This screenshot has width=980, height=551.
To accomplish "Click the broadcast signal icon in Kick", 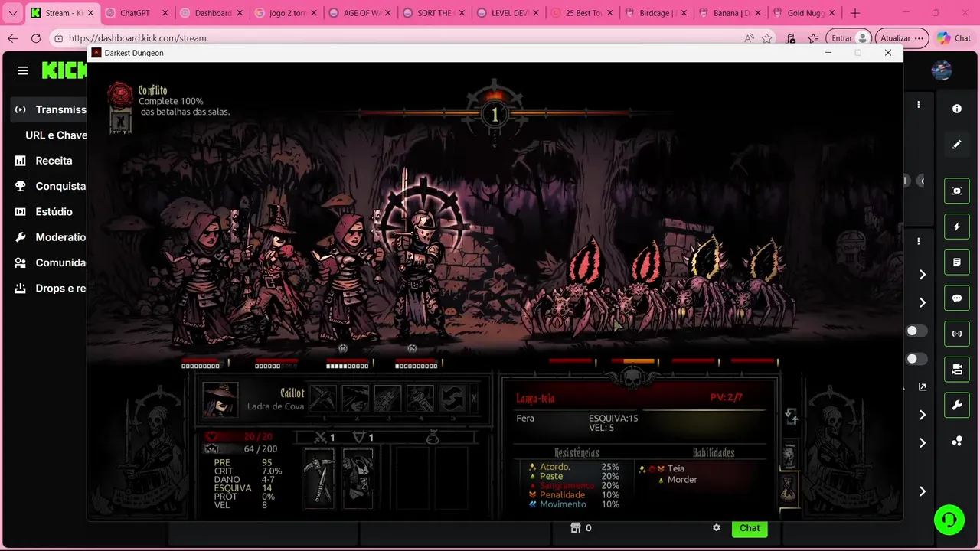I will [x=957, y=334].
